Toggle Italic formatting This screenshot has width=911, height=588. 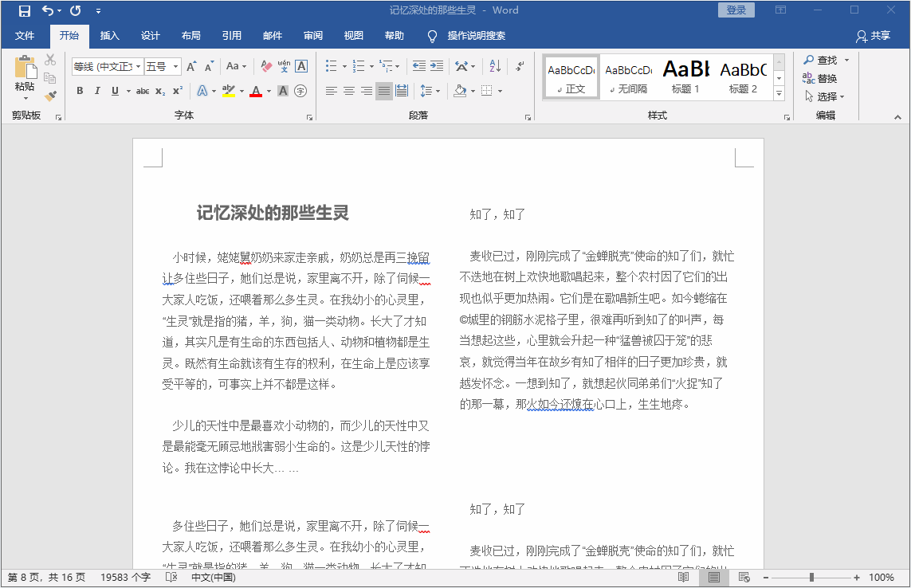(97, 91)
